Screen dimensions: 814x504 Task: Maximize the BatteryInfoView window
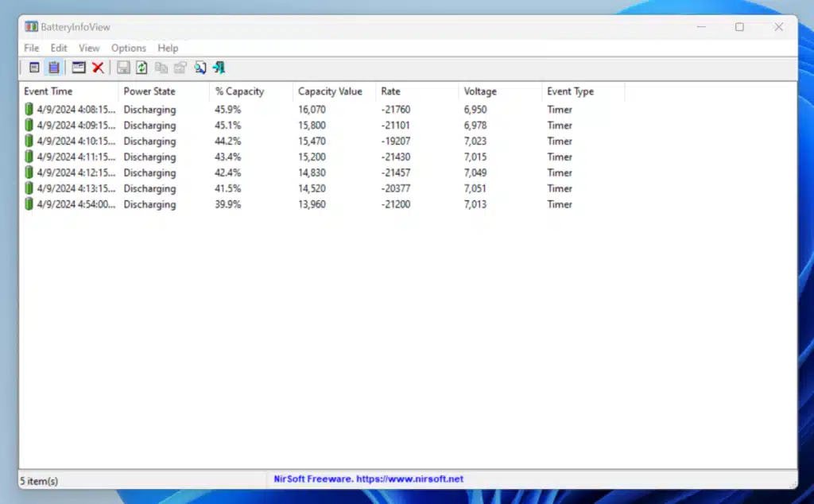coord(739,27)
